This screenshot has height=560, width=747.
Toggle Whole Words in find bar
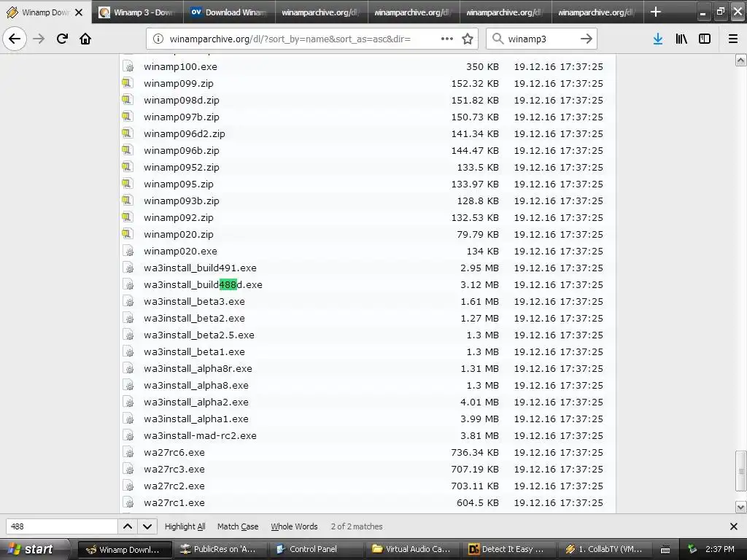click(294, 526)
